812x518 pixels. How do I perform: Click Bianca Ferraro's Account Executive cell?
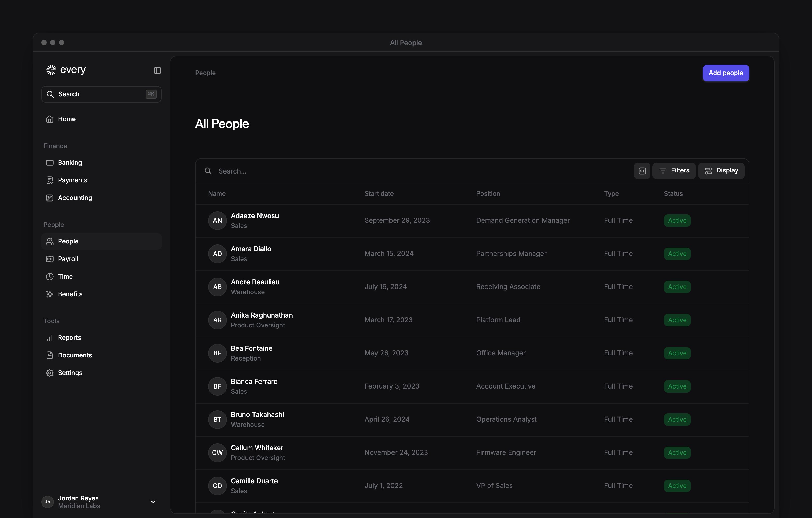(x=505, y=386)
